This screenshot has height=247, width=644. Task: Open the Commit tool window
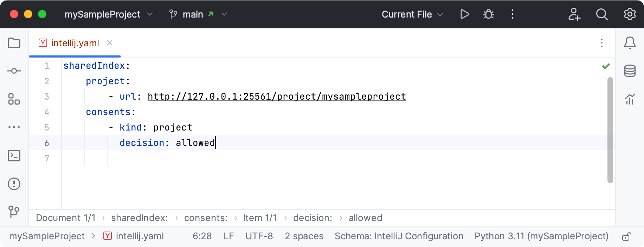(x=14, y=71)
